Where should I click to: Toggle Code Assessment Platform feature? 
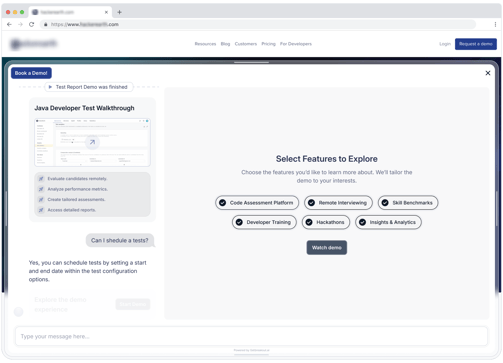257,203
